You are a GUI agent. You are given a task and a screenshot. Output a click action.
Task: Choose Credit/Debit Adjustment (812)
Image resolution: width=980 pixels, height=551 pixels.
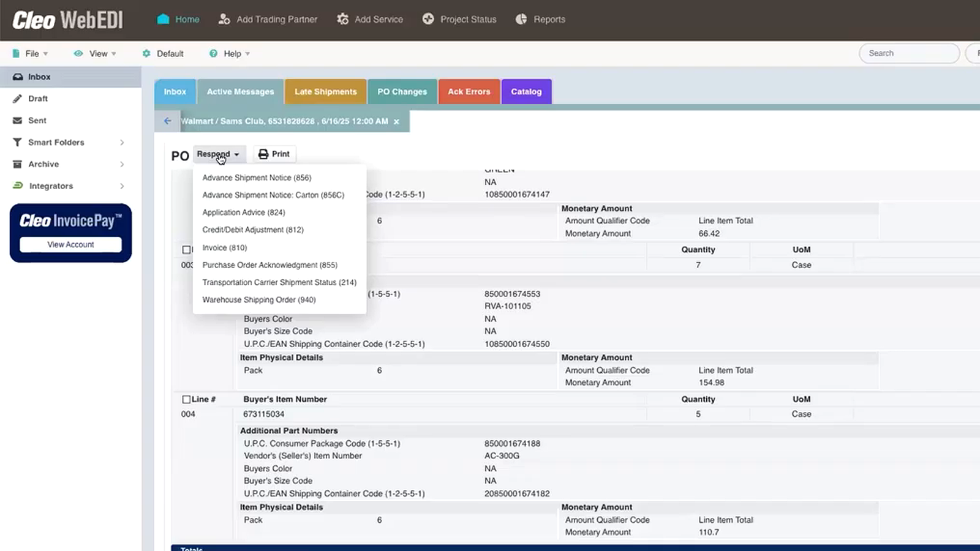253,230
